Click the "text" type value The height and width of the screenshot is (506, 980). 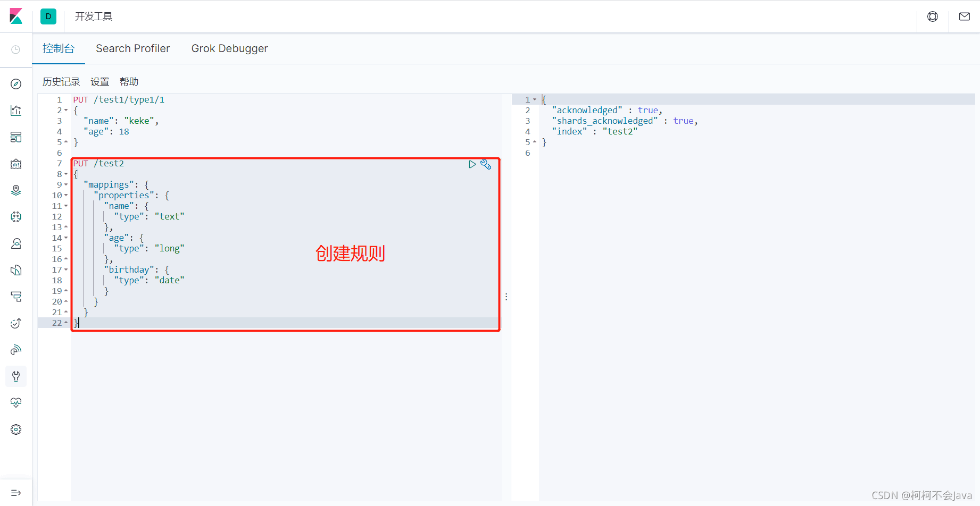(x=169, y=217)
